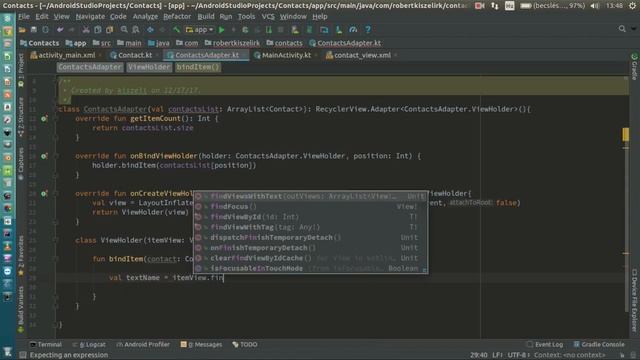
Task: Switch to the MainActivity.kt tab
Action: [286, 55]
